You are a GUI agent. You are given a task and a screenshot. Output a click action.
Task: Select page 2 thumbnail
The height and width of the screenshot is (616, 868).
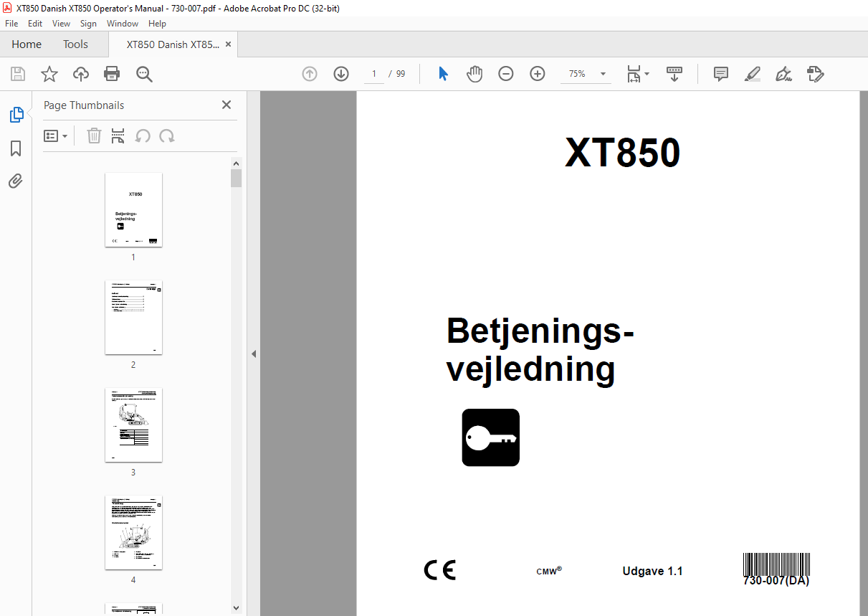(x=133, y=317)
